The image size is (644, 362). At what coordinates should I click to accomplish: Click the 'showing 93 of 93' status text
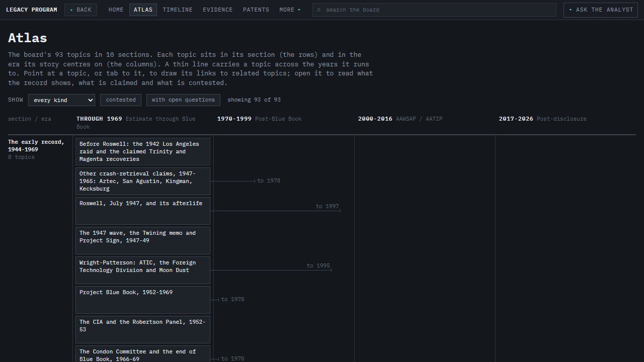(254, 100)
